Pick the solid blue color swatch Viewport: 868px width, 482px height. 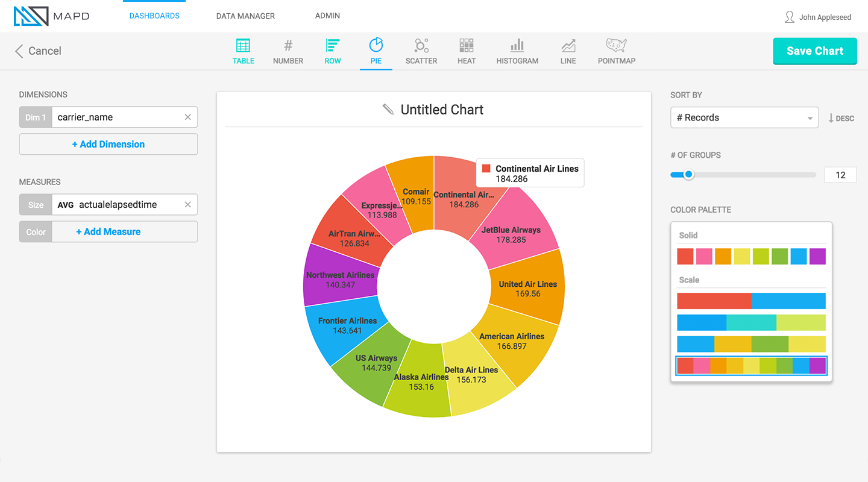(x=799, y=256)
